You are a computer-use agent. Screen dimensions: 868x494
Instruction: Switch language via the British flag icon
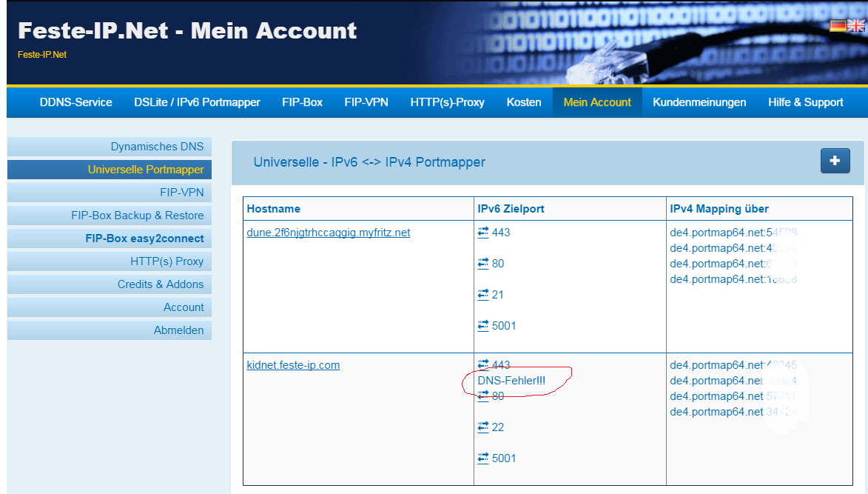click(x=856, y=24)
